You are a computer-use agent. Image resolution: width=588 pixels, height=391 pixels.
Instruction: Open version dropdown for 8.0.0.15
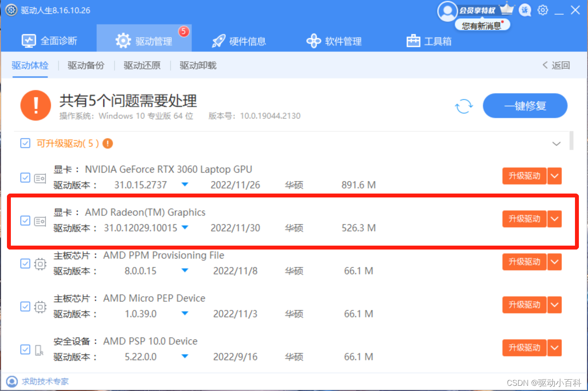pyautogui.click(x=185, y=270)
